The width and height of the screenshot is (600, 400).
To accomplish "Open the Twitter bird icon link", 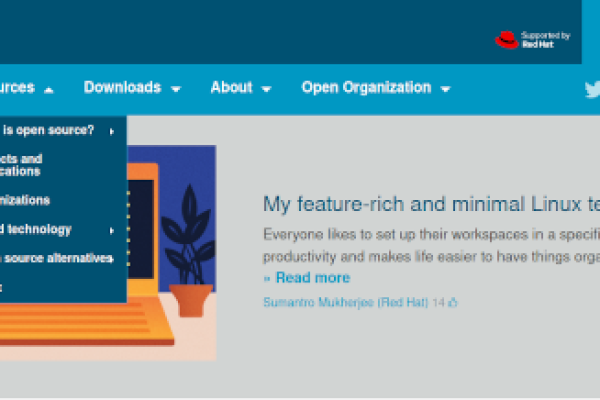I will (592, 89).
